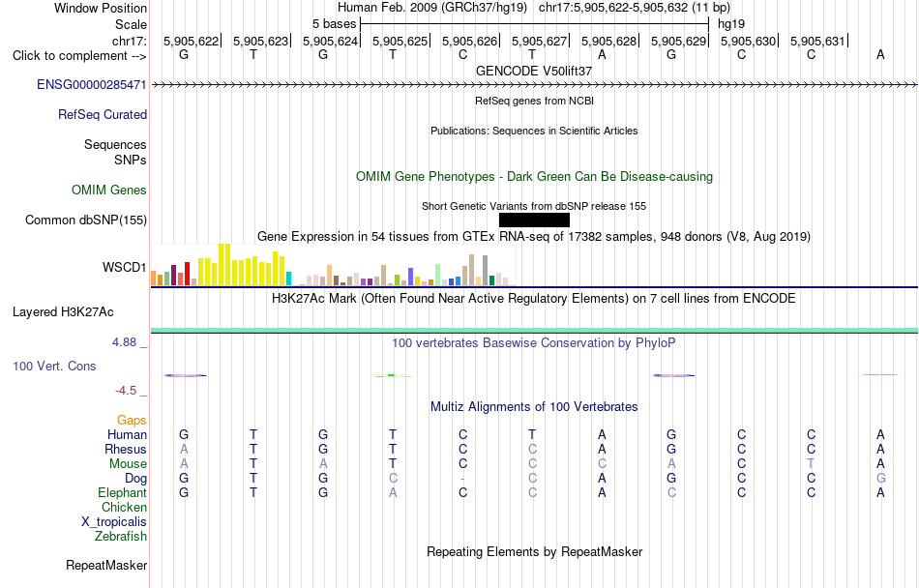Click Basewise Conservation by PhyloP title
This screenshot has height=588, width=919.
pyautogui.click(x=534, y=343)
